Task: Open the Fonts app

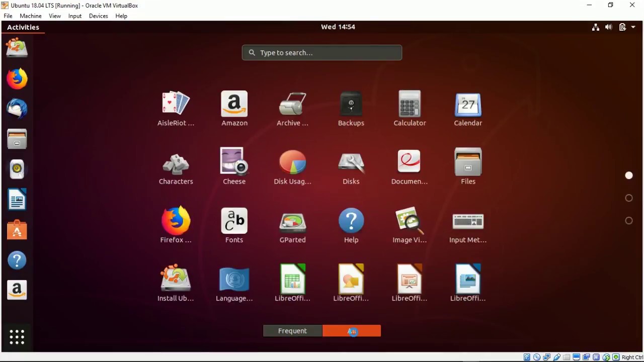Action: click(x=234, y=225)
